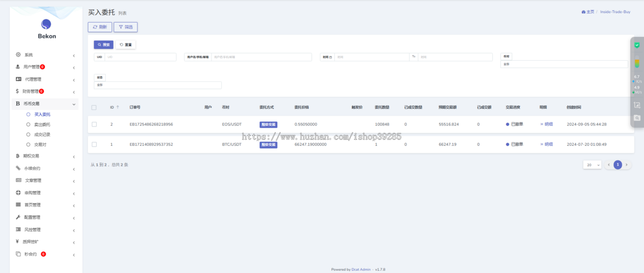Image resolution: width=644 pixels, height=273 pixels.
Task: Open the 20 per-page dropdown
Action: [592, 165]
